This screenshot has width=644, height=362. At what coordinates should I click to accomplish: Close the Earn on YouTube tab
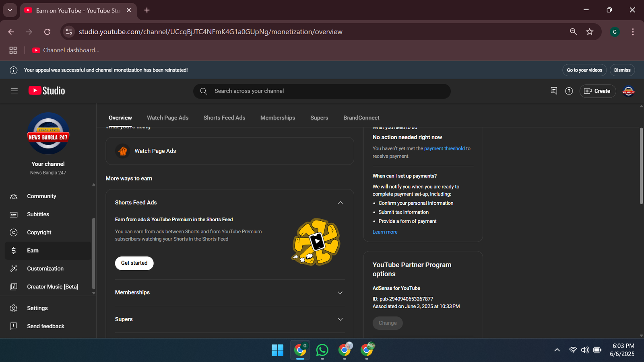coord(129,10)
